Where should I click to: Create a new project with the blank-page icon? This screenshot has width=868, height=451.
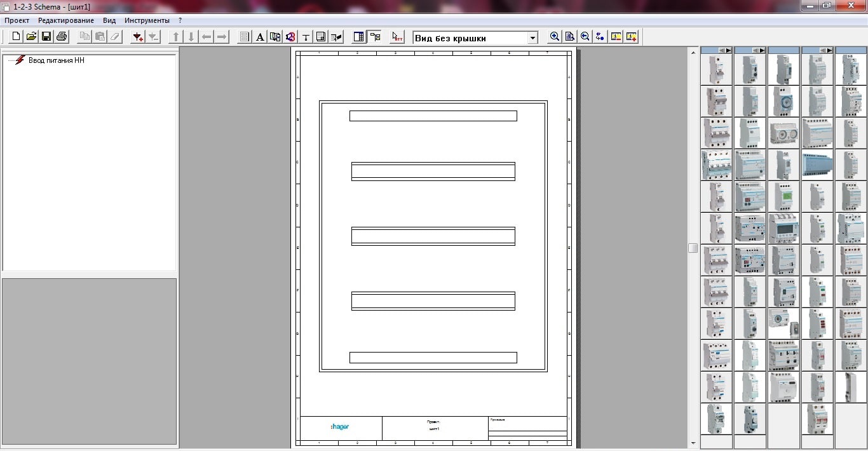point(17,37)
